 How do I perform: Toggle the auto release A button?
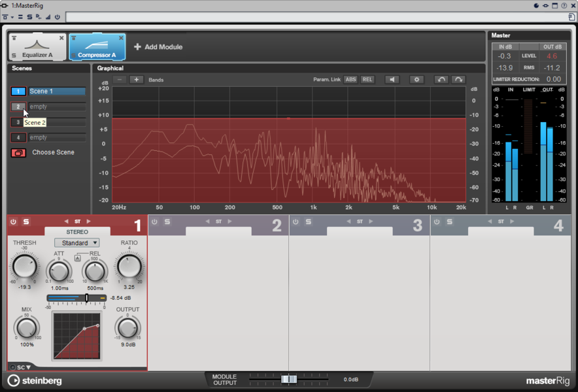77,258
